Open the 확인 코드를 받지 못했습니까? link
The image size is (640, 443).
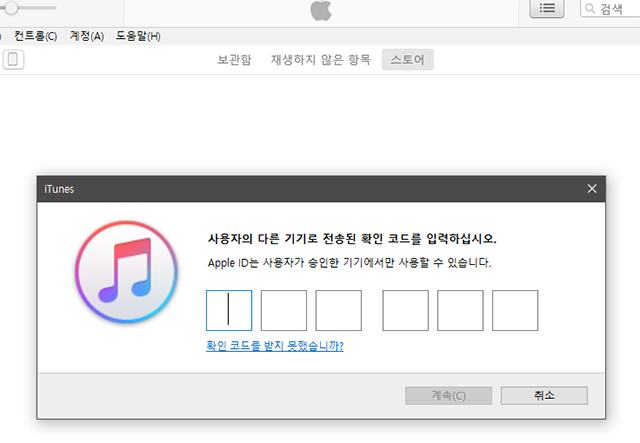coord(275,346)
